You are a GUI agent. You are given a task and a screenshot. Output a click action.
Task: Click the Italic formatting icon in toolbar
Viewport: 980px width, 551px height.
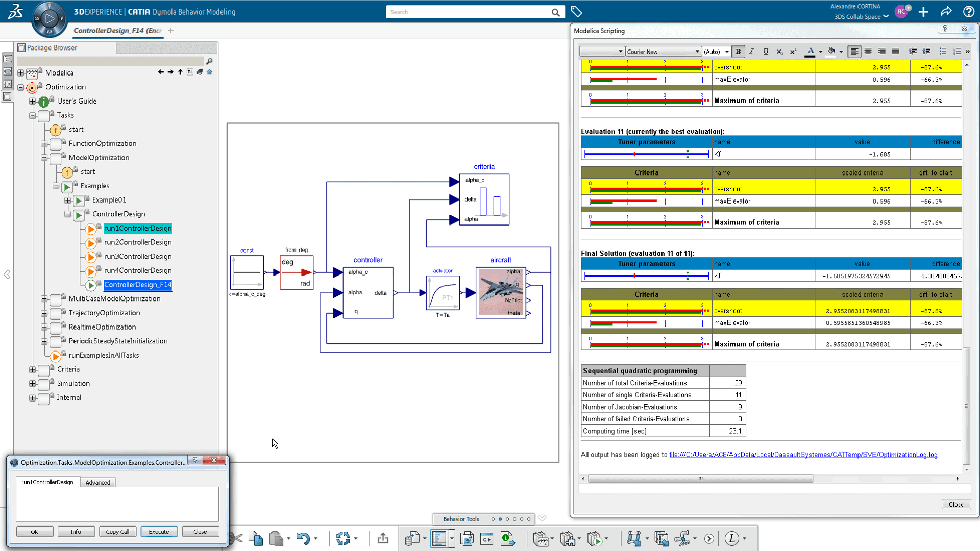pyautogui.click(x=752, y=52)
